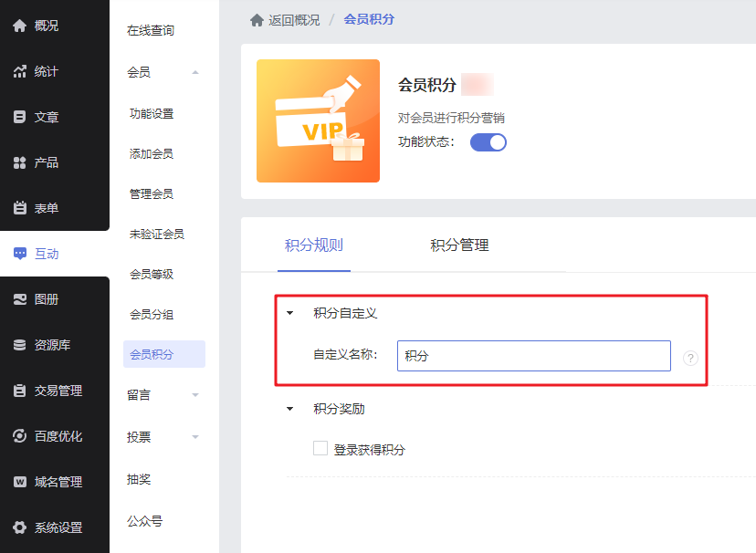Click the 文章 label in sidebar

tap(47, 117)
